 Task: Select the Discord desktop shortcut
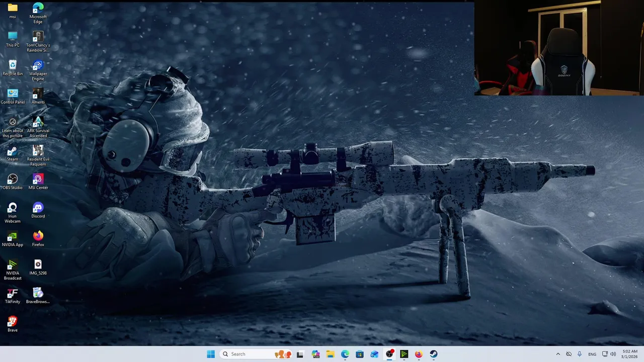point(38,210)
